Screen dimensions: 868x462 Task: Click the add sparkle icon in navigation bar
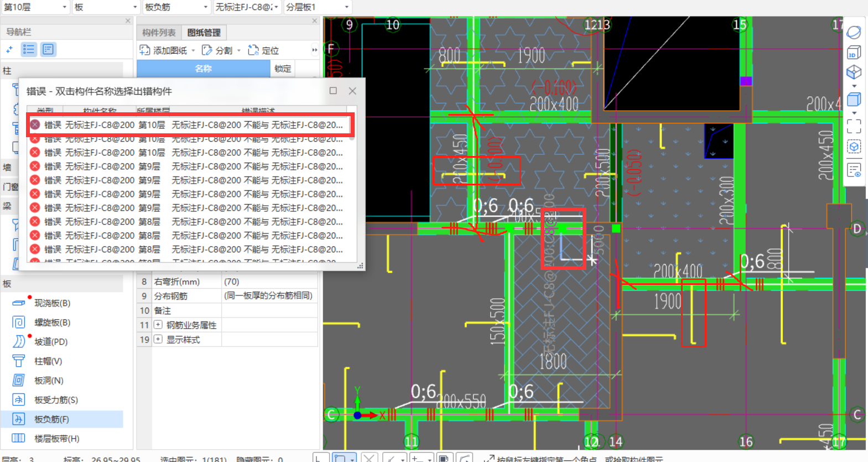pyautogui.click(x=9, y=50)
